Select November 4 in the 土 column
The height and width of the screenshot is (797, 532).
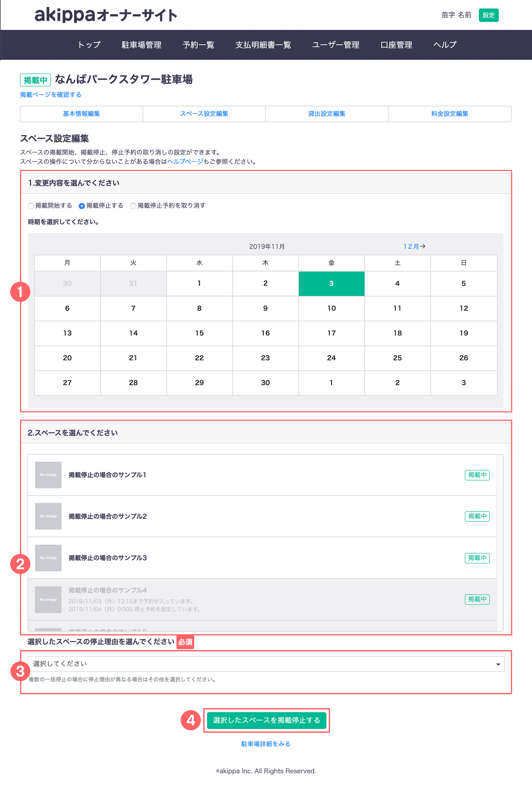point(398,283)
